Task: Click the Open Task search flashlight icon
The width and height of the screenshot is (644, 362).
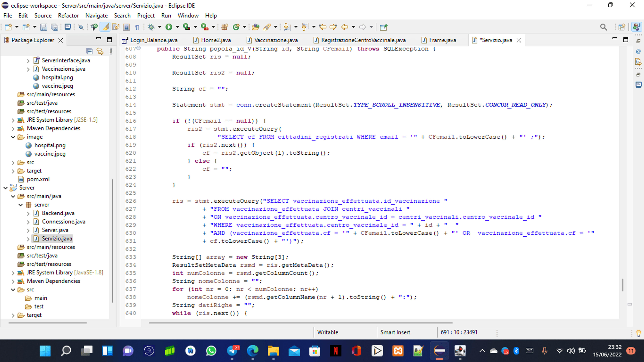Action: 267,27
